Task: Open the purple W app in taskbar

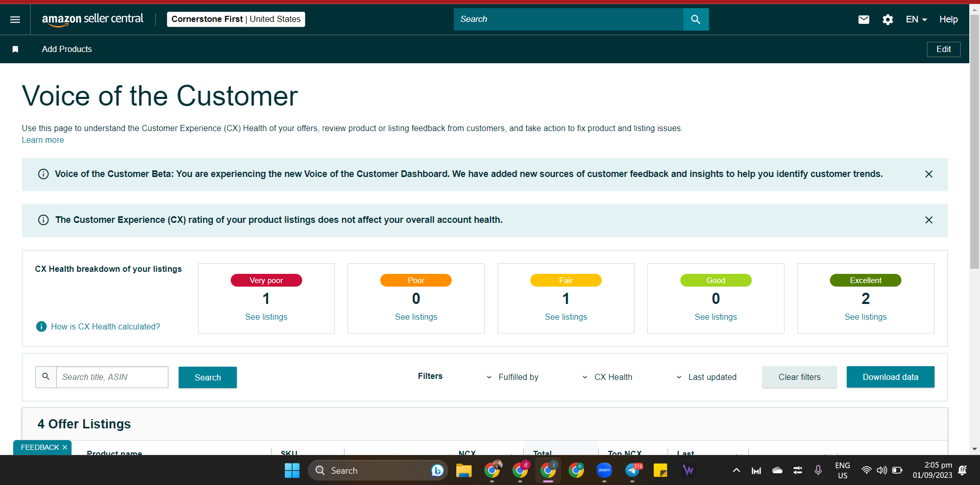Action: coord(688,470)
